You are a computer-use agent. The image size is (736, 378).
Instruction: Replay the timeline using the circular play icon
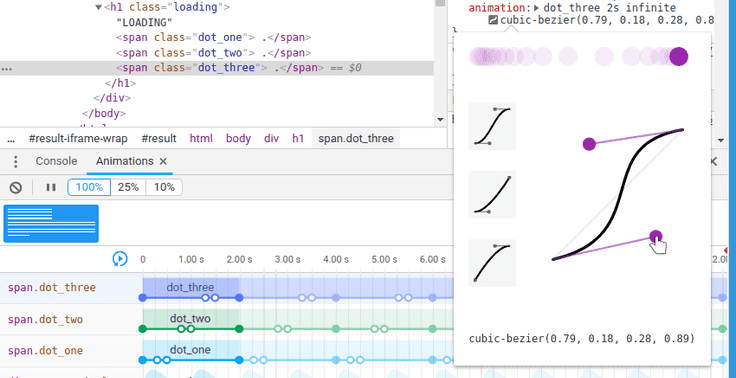[120, 259]
